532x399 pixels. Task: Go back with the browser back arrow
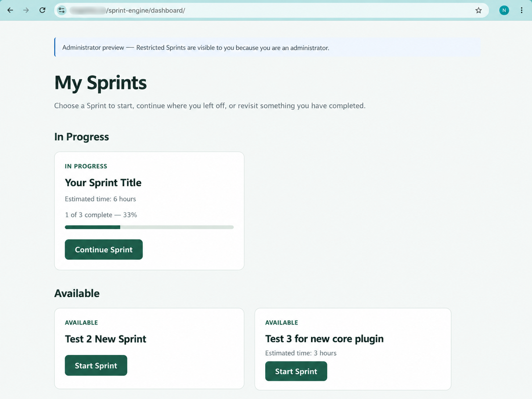point(10,10)
